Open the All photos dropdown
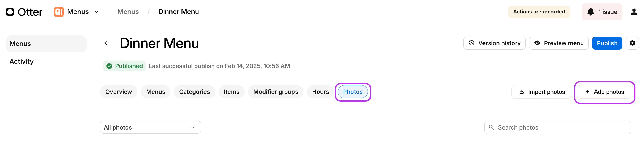The image size is (644, 145). point(150,127)
